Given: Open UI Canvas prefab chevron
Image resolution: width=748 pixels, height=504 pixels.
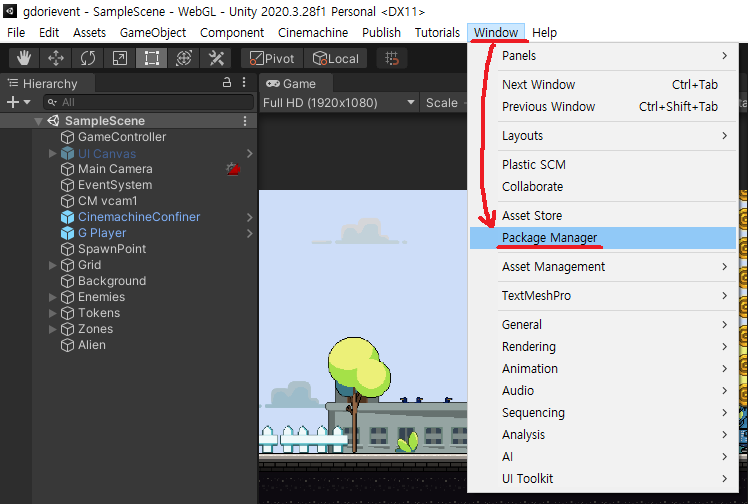Looking at the screenshot, I should coord(249,154).
